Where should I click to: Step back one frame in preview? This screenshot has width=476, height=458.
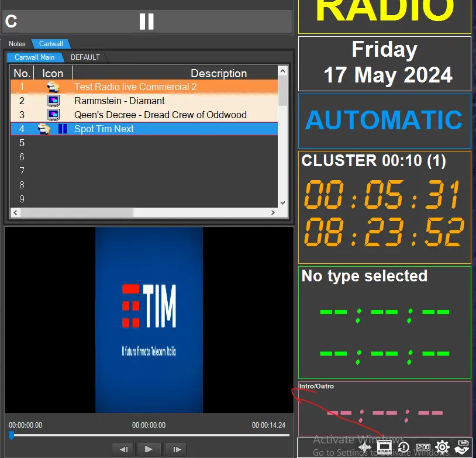pyautogui.click(x=123, y=449)
